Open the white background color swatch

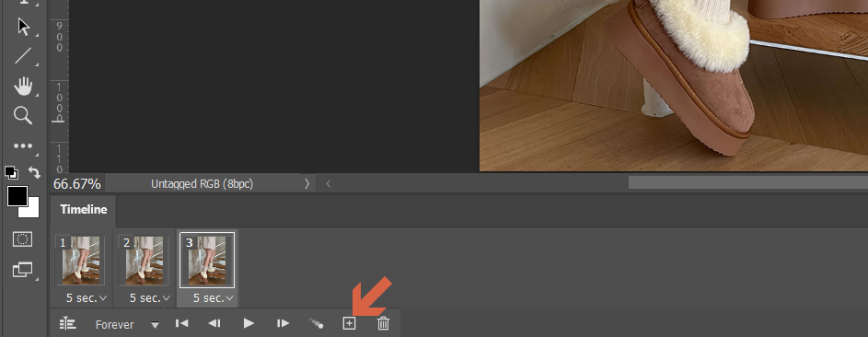pos(32,211)
